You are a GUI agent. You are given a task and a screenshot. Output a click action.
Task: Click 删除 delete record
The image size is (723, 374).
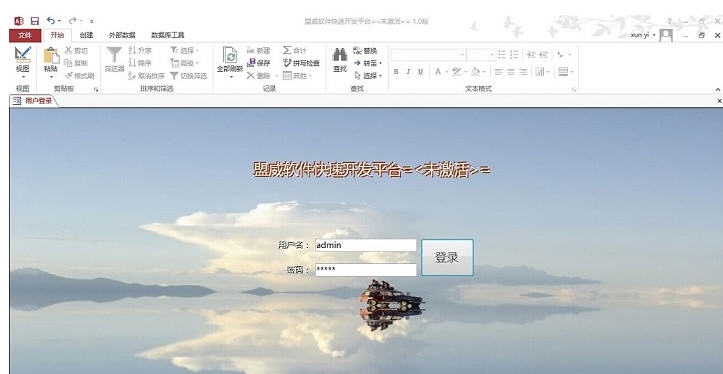coord(259,76)
